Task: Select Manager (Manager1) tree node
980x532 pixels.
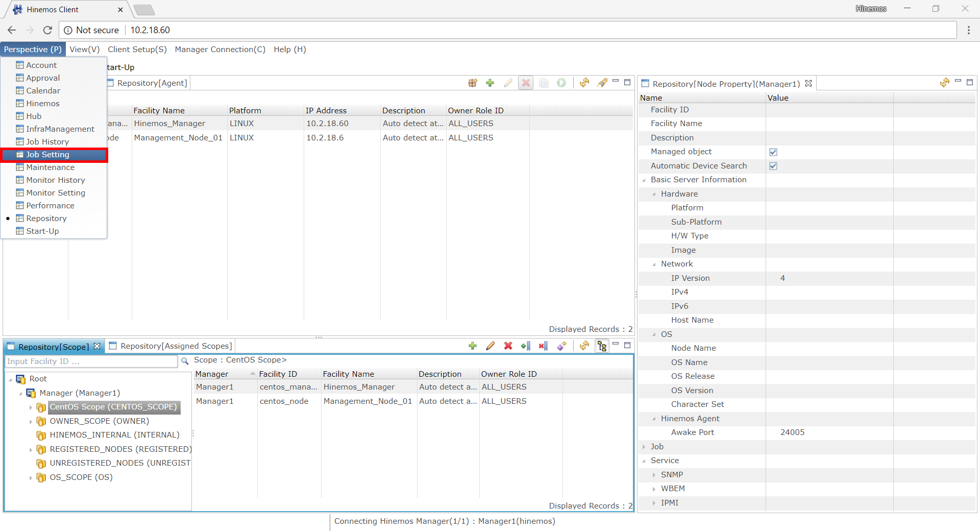Action: point(80,393)
